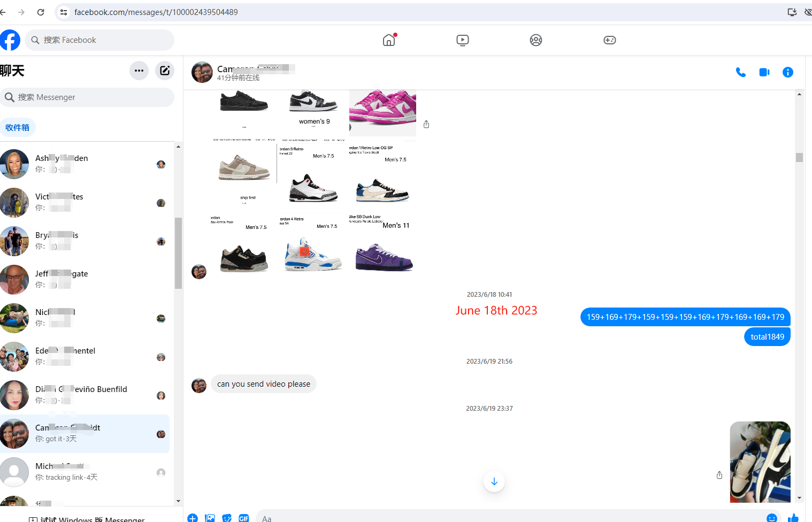Image resolution: width=812 pixels, height=522 pixels.
Task: Open the GIF picker
Action: tap(244, 518)
